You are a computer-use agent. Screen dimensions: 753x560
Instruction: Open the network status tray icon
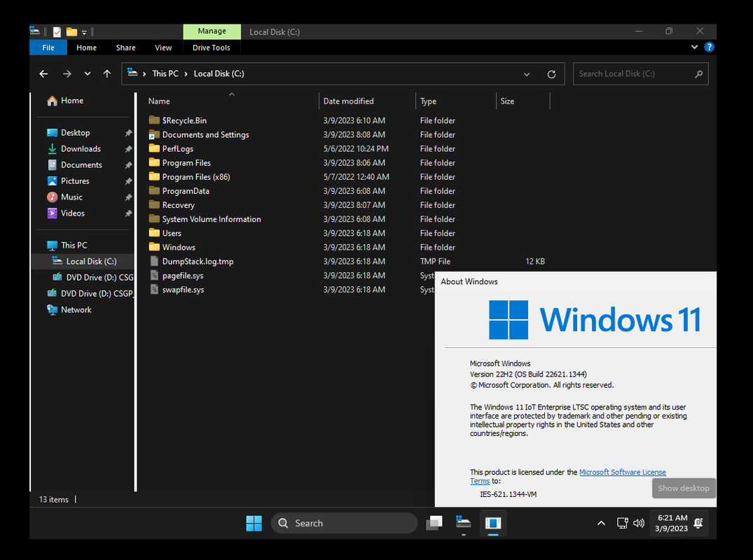tap(623, 523)
